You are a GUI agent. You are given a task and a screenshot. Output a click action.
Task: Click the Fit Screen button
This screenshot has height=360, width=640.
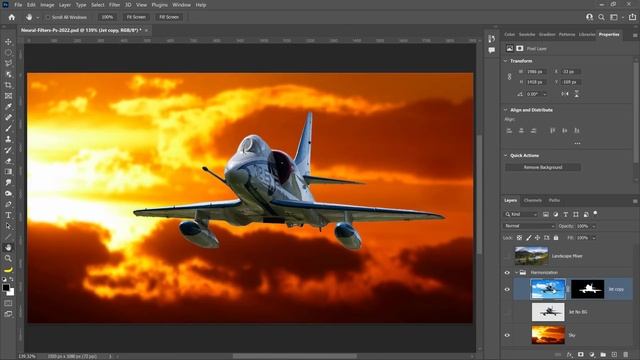click(x=136, y=17)
